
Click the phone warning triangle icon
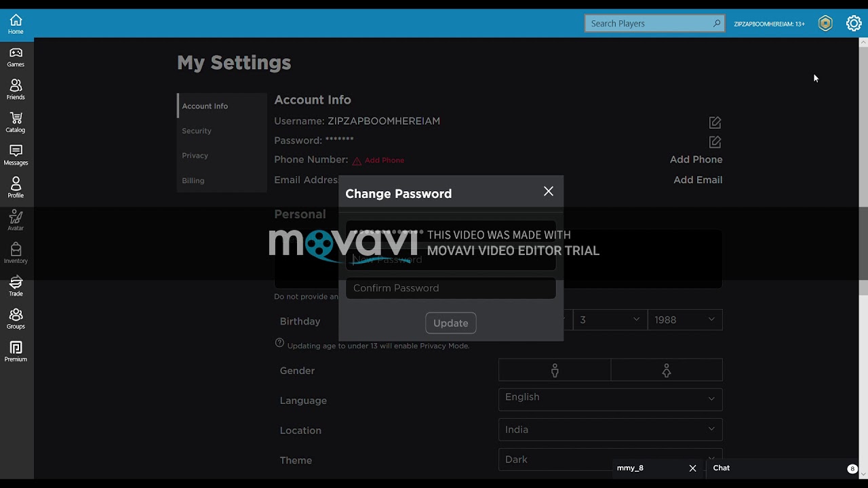point(357,161)
